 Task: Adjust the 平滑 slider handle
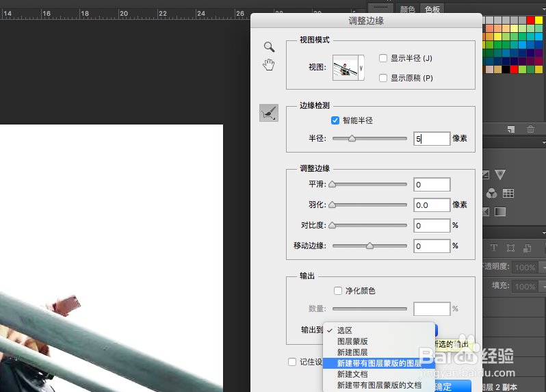pos(333,184)
